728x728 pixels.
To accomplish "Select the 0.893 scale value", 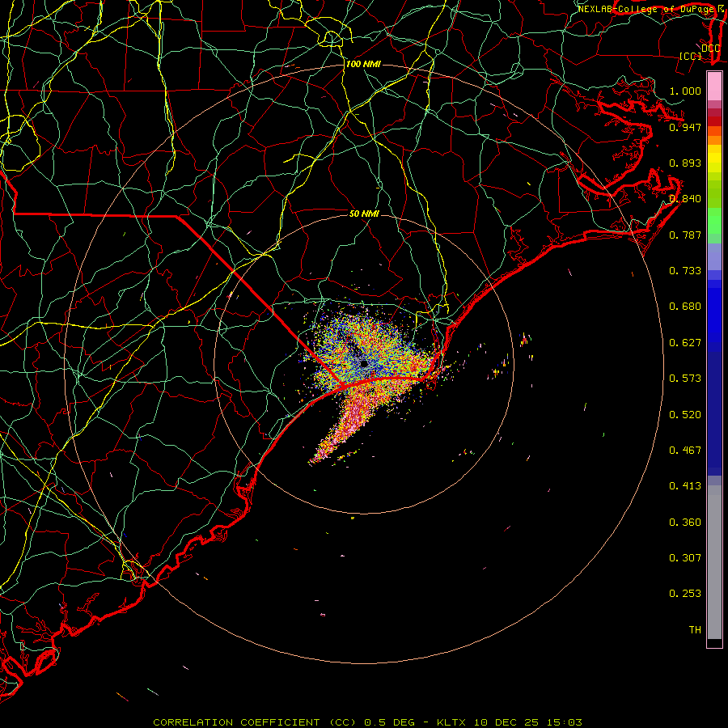I will coord(685,163).
